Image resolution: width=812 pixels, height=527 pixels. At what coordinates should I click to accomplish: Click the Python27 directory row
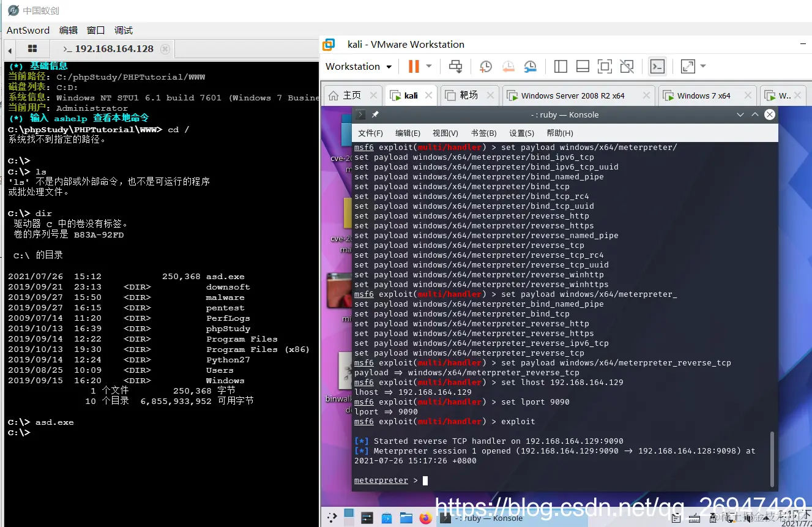pyautogui.click(x=129, y=360)
